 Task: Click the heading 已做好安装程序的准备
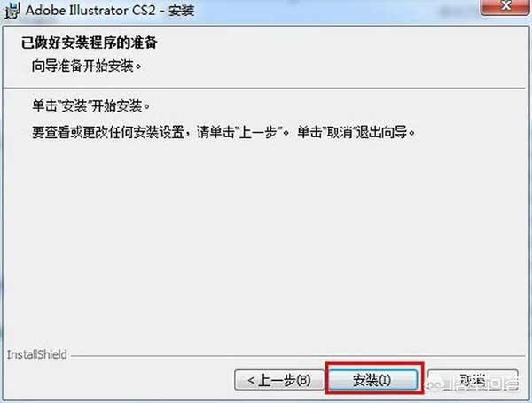click(x=90, y=43)
